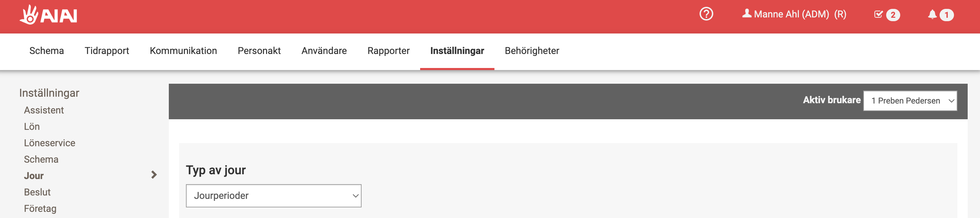Open the Kommunikation tab
The width and height of the screenshot is (980, 218).
184,51
